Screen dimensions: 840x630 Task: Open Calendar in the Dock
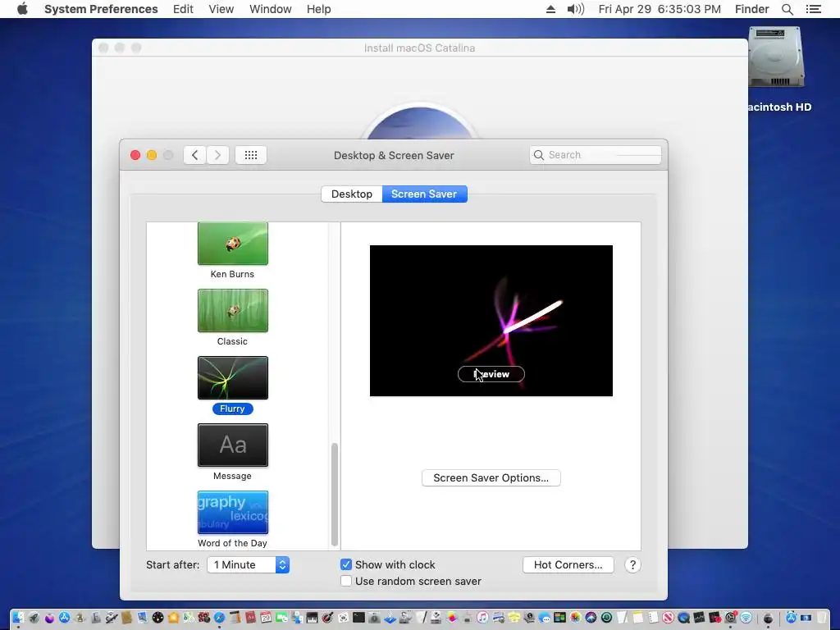266,618
